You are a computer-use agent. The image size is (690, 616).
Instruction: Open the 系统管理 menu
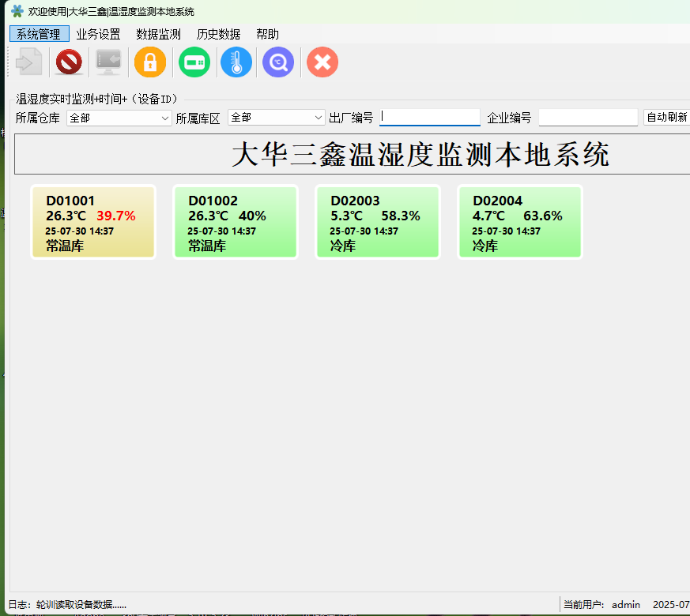click(x=39, y=34)
